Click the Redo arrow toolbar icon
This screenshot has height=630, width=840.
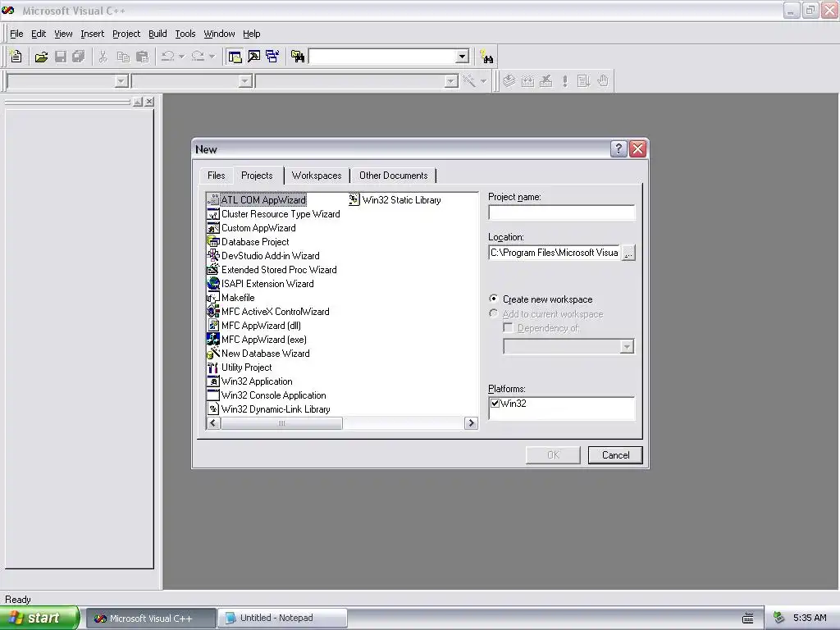tap(198, 57)
